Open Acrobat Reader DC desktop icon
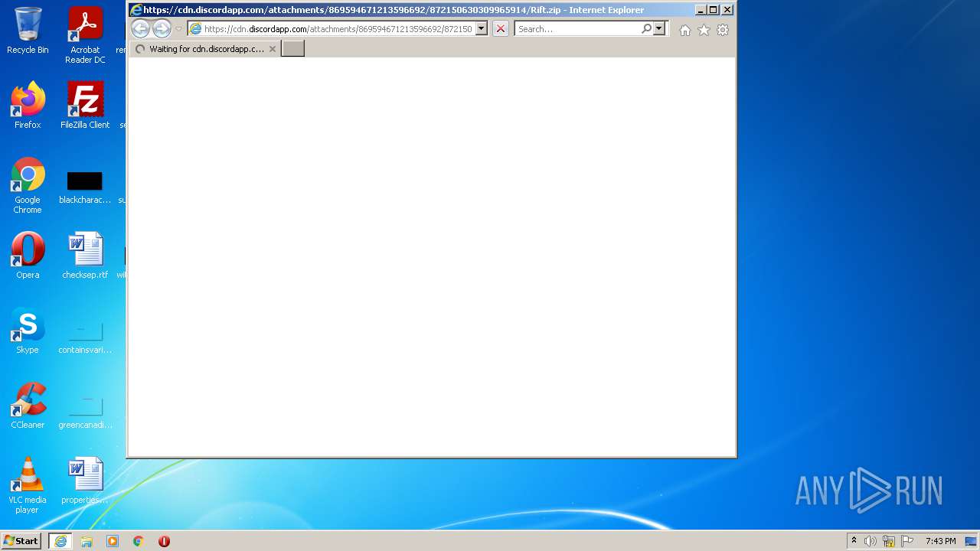 pyautogui.click(x=85, y=35)
